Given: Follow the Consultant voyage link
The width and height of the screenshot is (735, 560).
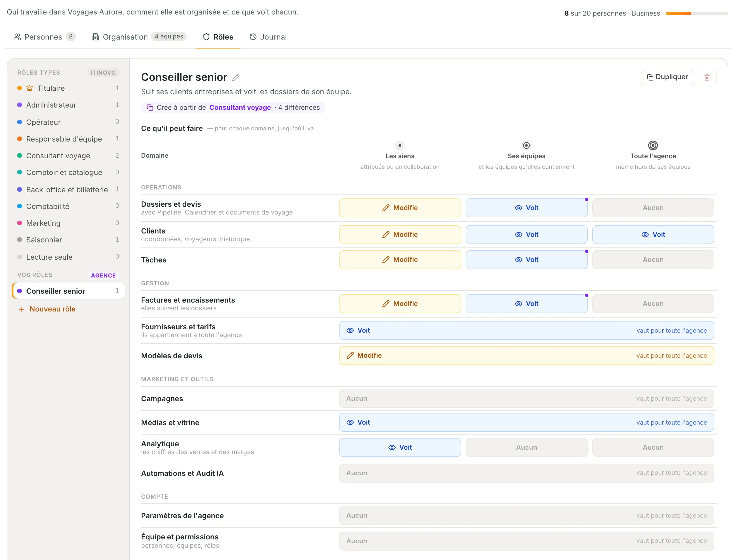Looking at the screenshot, I should (x=240, y=107).
